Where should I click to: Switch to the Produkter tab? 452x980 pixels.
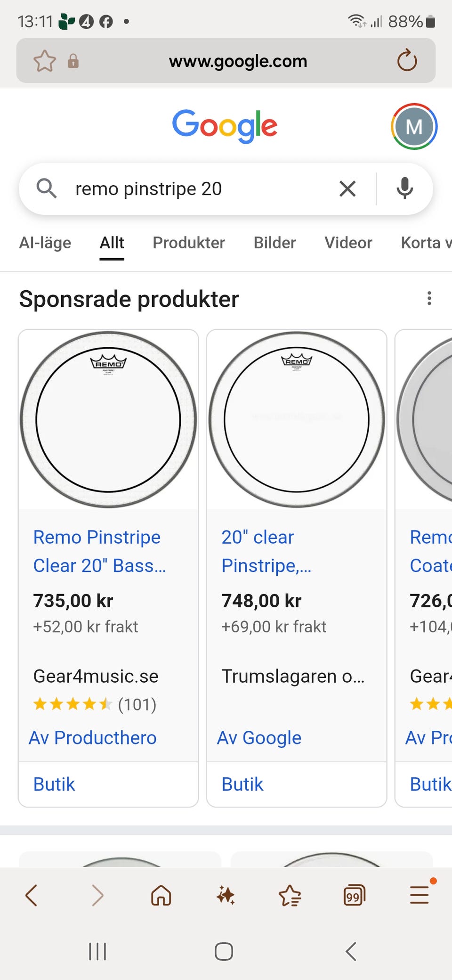(189, 243)
